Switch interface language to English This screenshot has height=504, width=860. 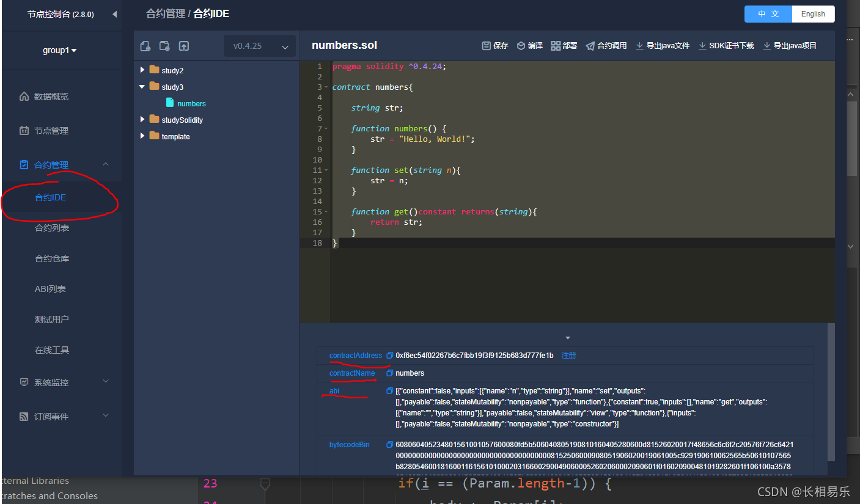813,13
